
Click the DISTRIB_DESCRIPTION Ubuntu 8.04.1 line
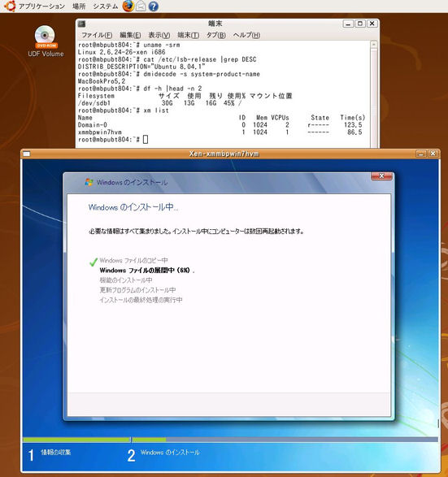point(141,67)
